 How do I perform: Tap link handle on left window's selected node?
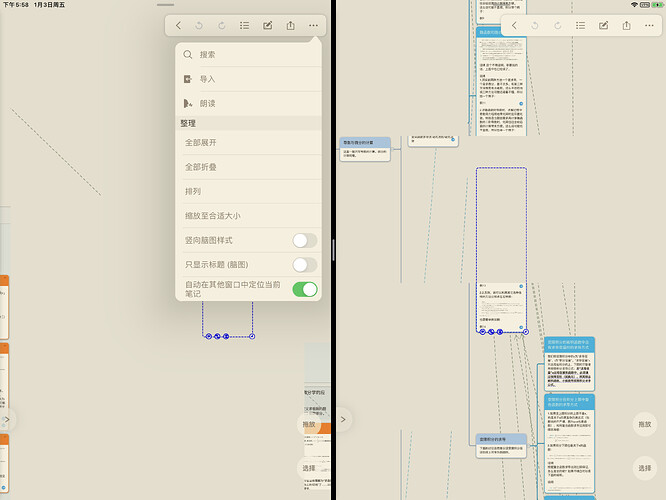coord(217,336)
